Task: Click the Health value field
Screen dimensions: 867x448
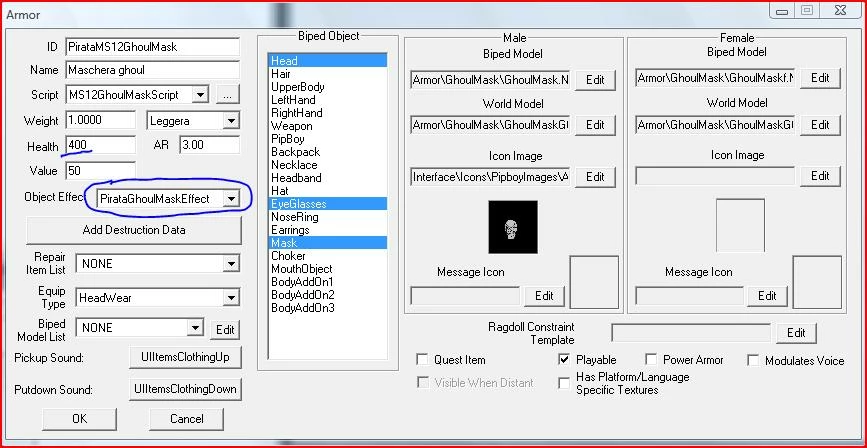Action: tap(100, 145)
